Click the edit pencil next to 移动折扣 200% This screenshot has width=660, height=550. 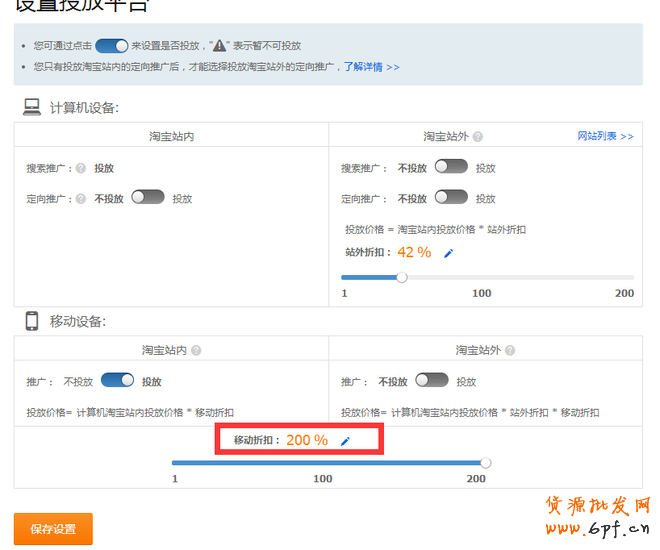(346, 440)
